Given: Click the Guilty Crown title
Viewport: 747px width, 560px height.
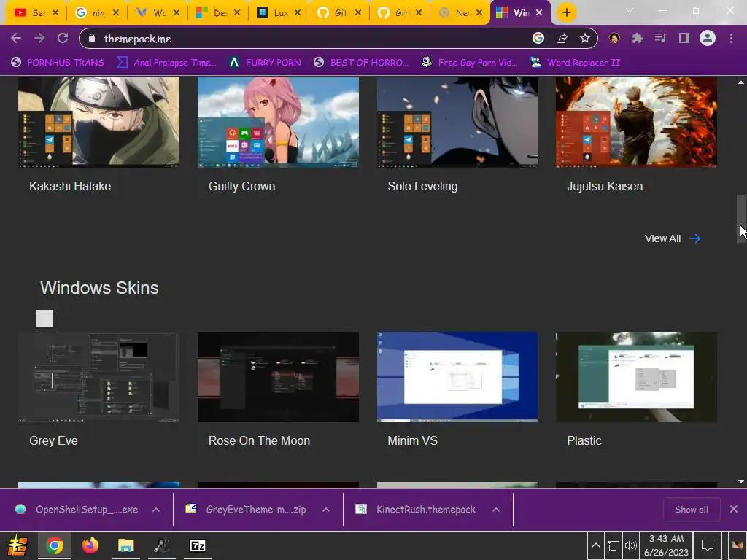Looking at the screenshot, I should tap(242, 186).
